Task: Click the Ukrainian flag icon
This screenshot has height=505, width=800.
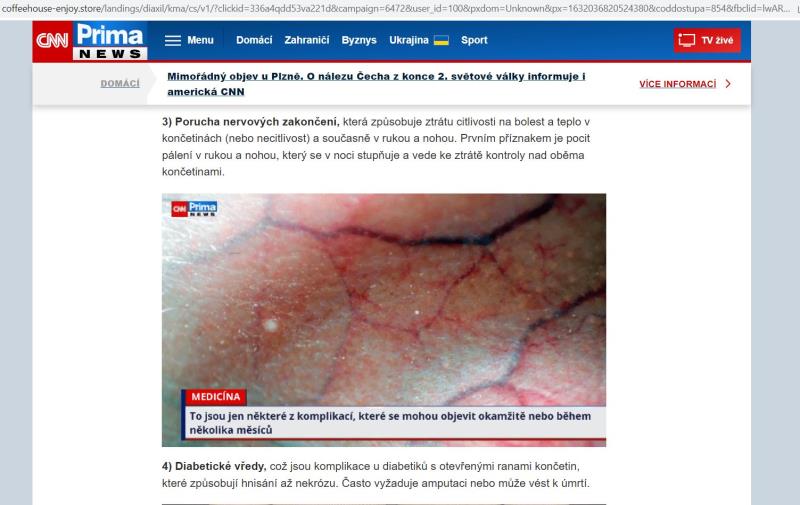Action: click(x=441, y=40)
